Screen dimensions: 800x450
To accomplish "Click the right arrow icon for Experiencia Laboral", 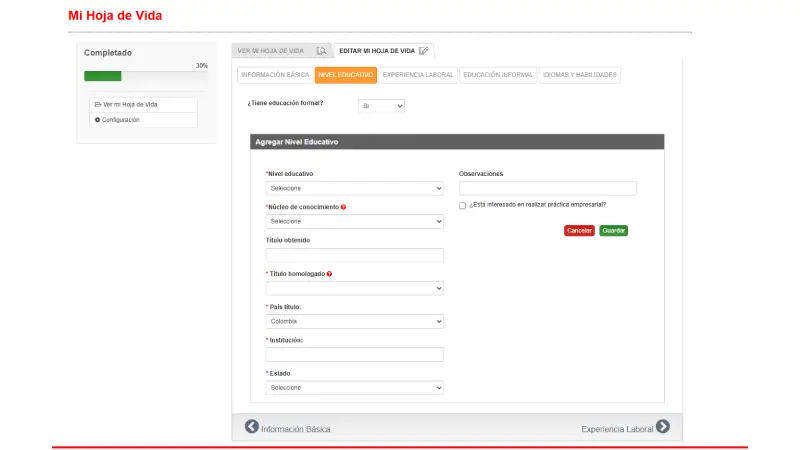I will tap(662, 427).
